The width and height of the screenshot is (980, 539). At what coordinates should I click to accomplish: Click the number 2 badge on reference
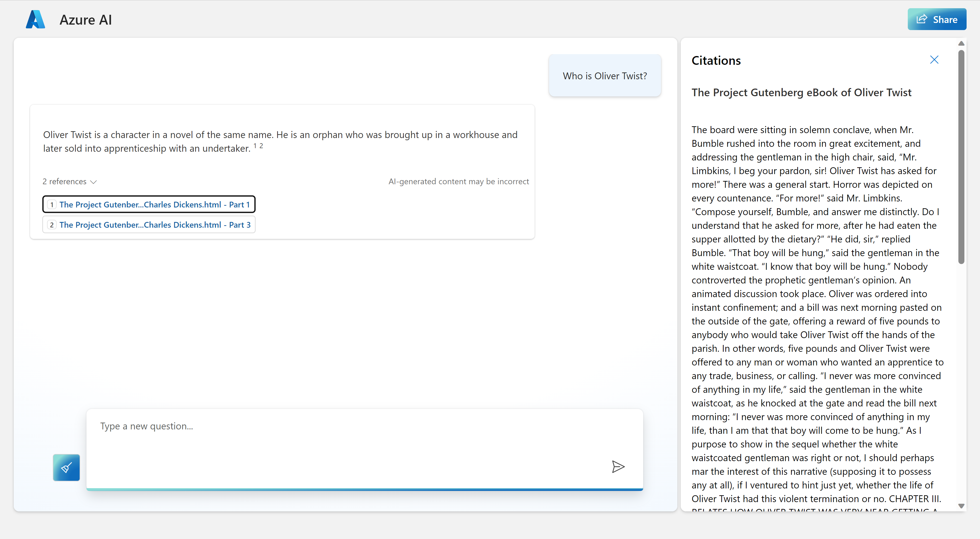click(52, 225)
